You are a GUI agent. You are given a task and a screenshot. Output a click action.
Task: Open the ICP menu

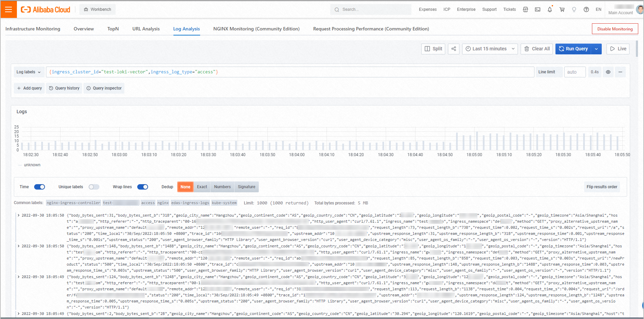coord(447,9)
